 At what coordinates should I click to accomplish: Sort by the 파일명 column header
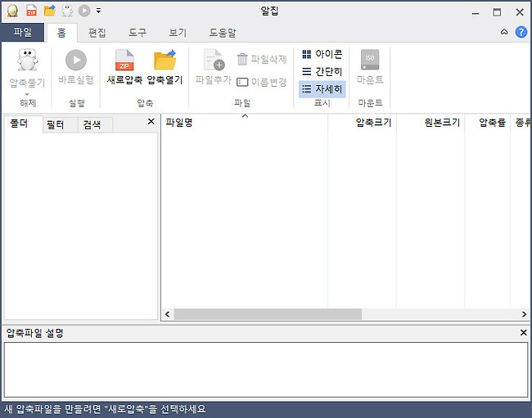click(244, 123)
